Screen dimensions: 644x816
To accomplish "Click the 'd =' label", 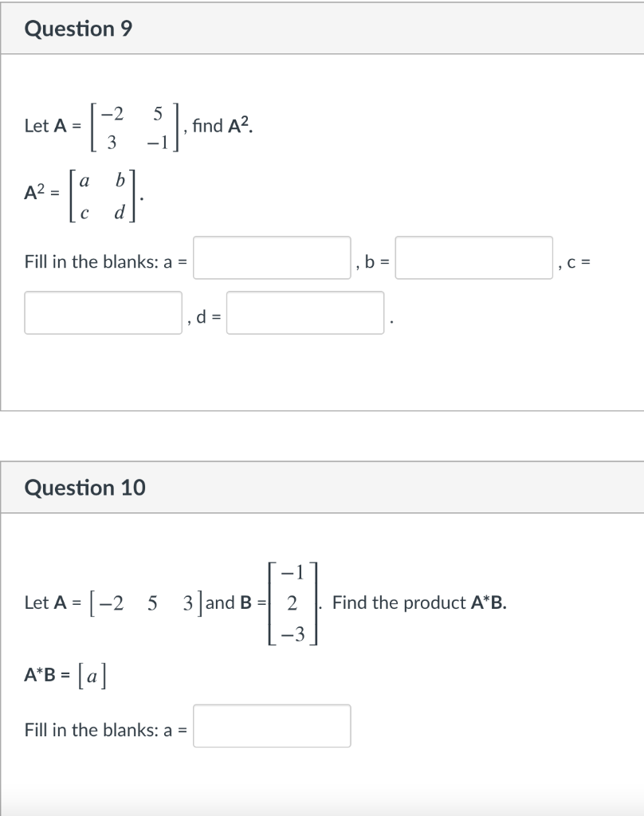I will pyautogui.click(x=208, y=316).
